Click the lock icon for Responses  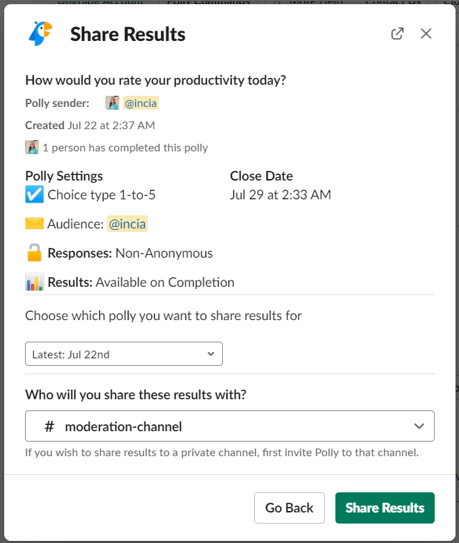tap(34, 252)
